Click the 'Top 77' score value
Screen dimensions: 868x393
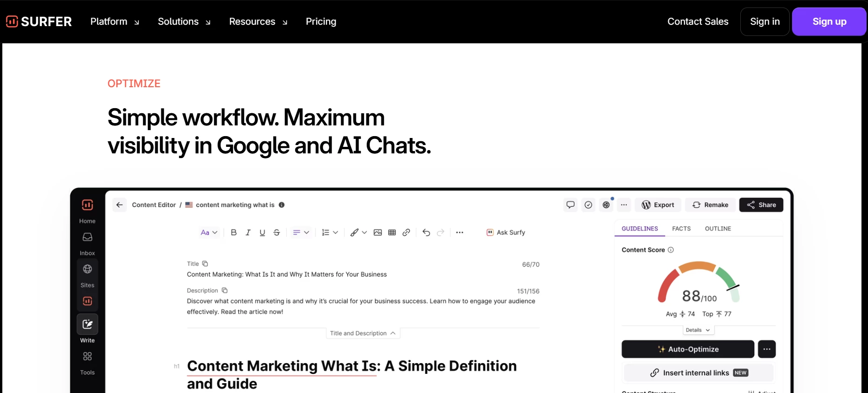(x=716, y=314)
